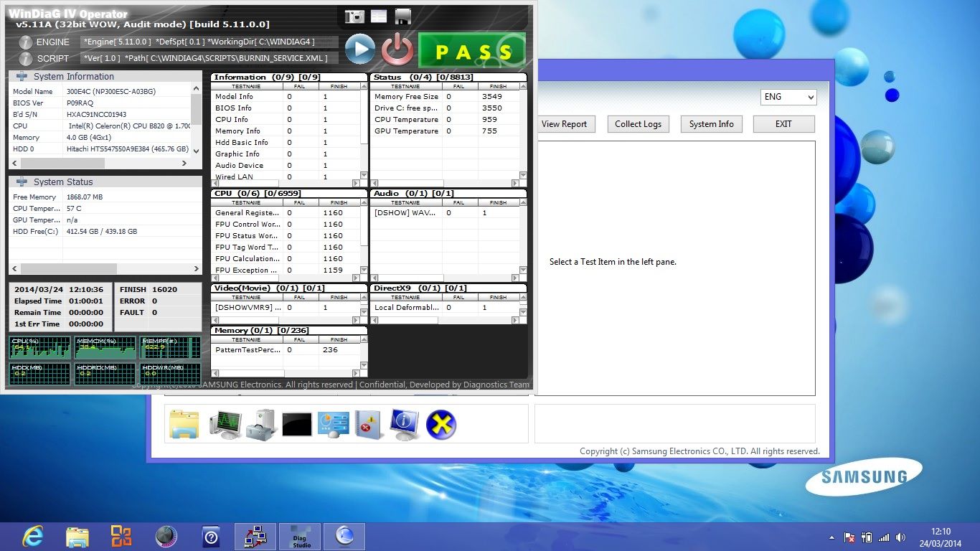Click the View Report button

tap(564, 124)
